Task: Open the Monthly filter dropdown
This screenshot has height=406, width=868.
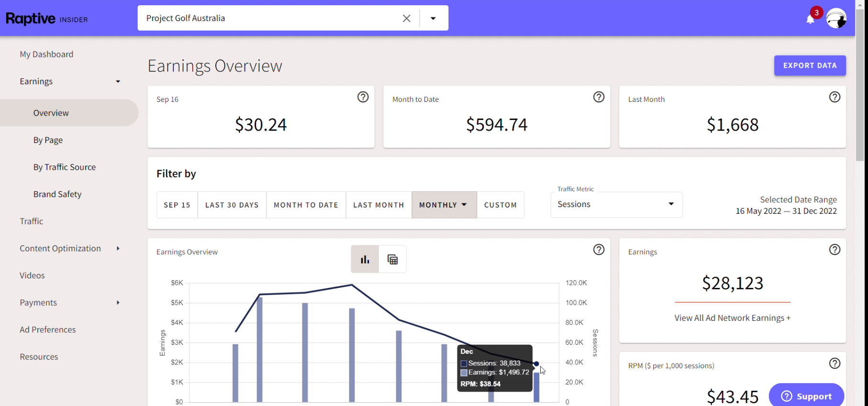Action: (445, 205)
